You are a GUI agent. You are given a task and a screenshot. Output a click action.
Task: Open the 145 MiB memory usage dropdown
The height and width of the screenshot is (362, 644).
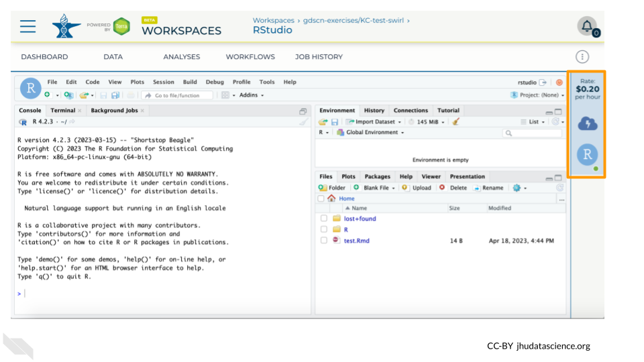(427, 122)
